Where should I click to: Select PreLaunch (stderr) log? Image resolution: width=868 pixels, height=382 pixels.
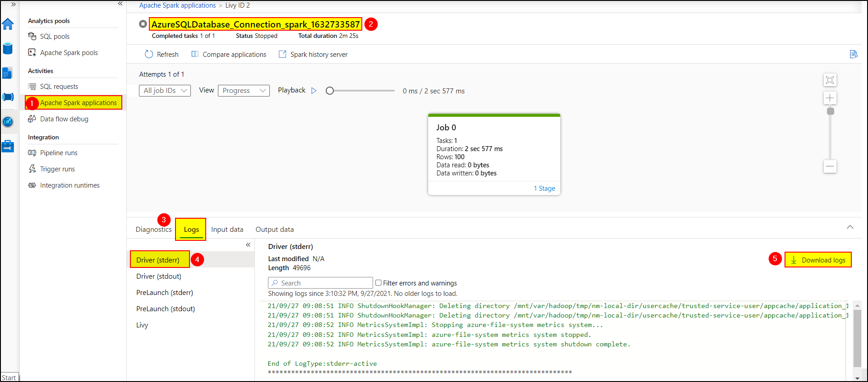point(165,292)
